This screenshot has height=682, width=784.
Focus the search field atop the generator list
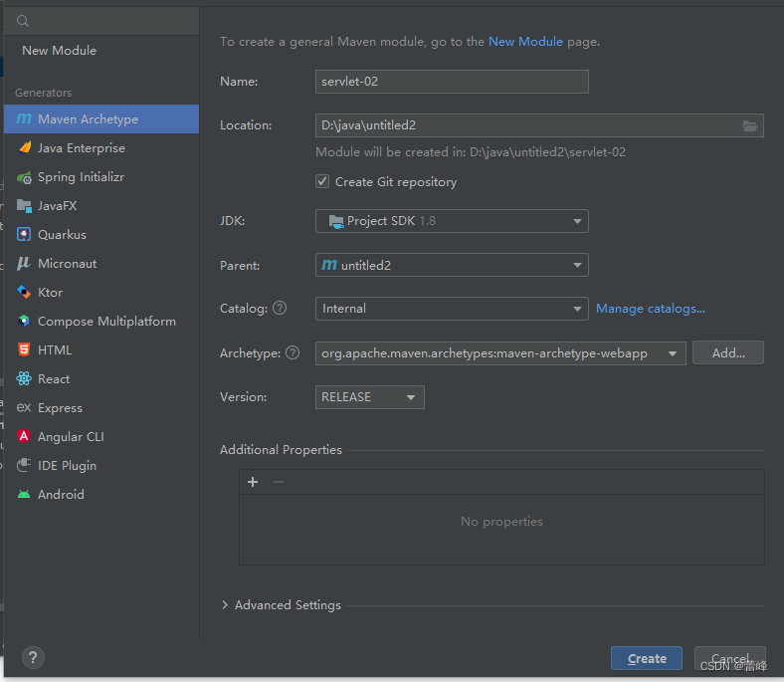(x=101, y=21)
